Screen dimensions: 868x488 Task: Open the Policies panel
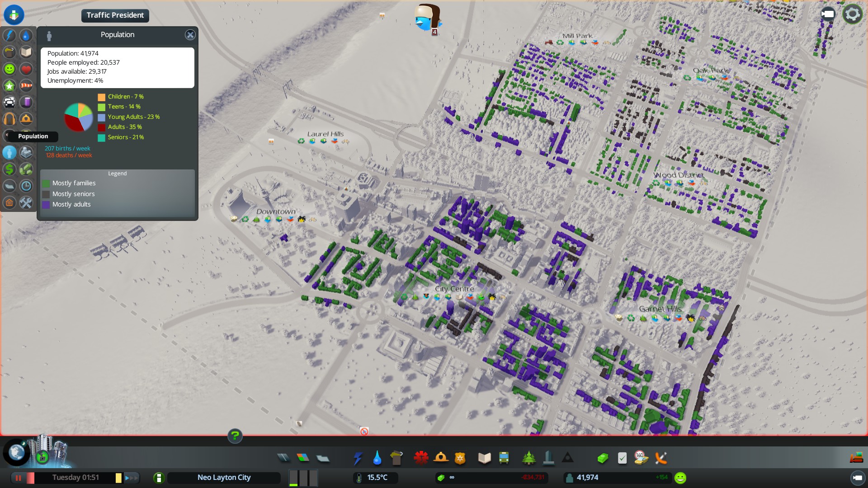(x=622, y=458)
